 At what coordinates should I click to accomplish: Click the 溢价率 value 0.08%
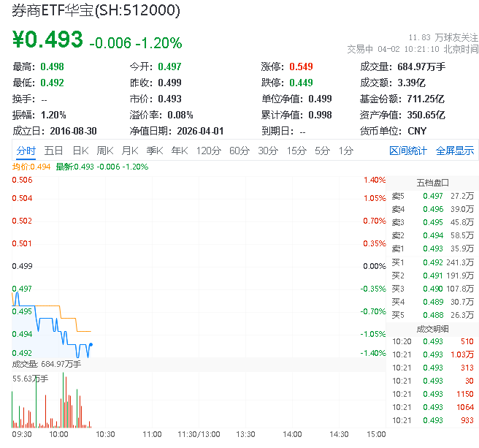click(180, 115)
